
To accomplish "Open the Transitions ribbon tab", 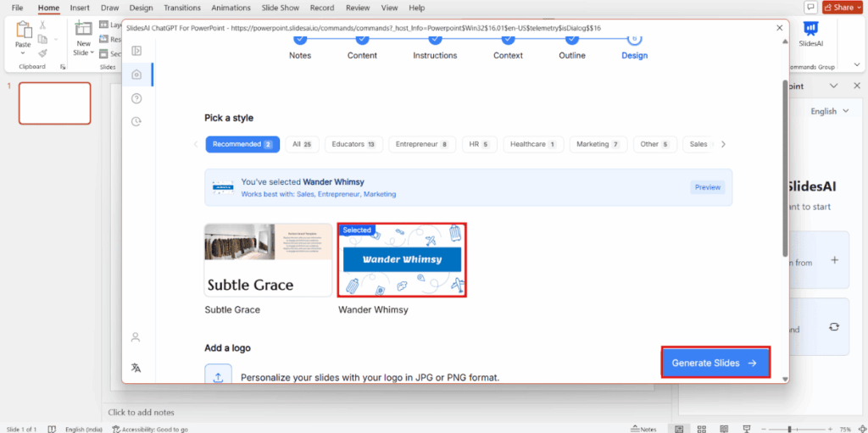I will point(182,8).
